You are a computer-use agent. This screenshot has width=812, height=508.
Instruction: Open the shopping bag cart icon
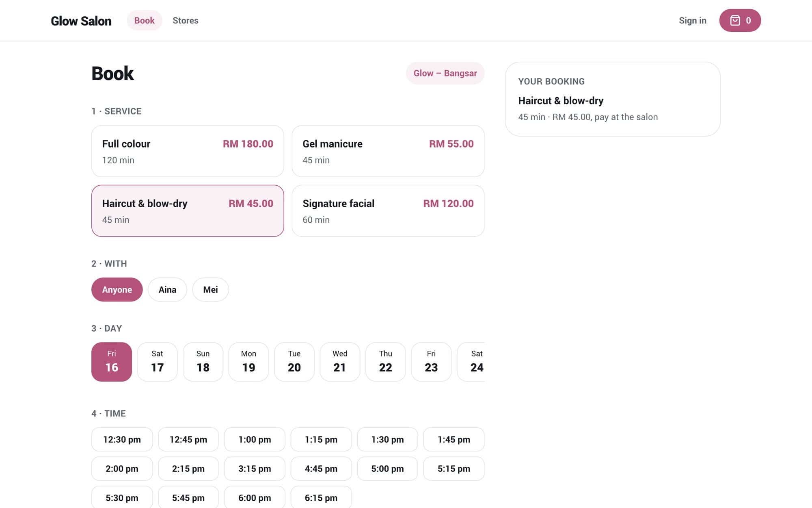coord(740,20)
